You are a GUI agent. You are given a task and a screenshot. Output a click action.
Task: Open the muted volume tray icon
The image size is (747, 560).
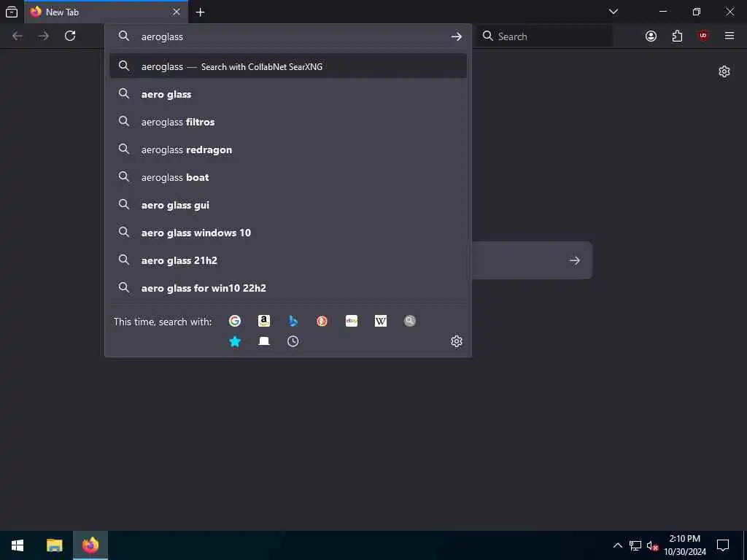652,545
